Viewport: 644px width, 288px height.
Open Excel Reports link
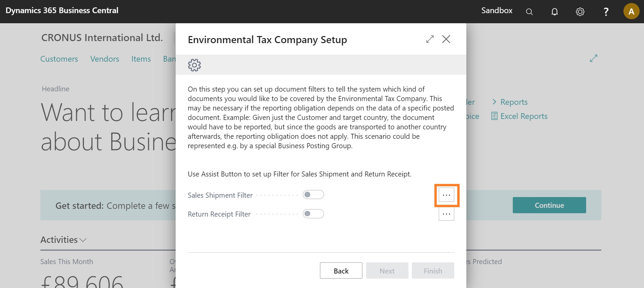(x=519, y=116)
